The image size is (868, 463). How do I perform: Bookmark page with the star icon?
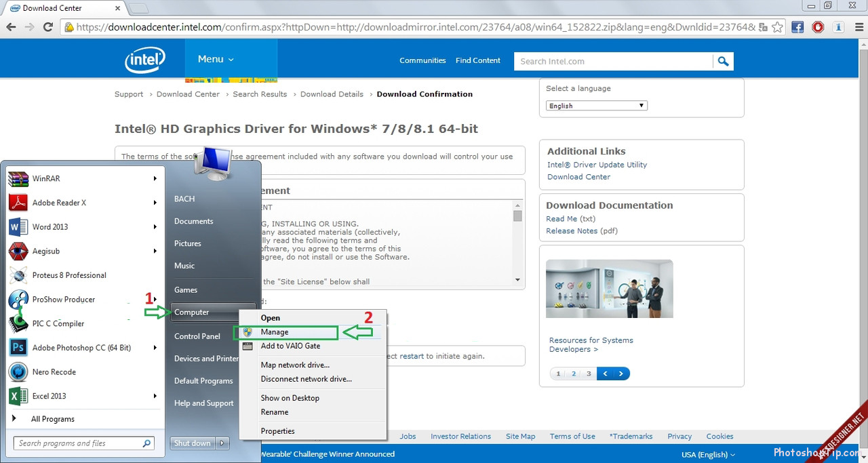click(x=777, y=27)
